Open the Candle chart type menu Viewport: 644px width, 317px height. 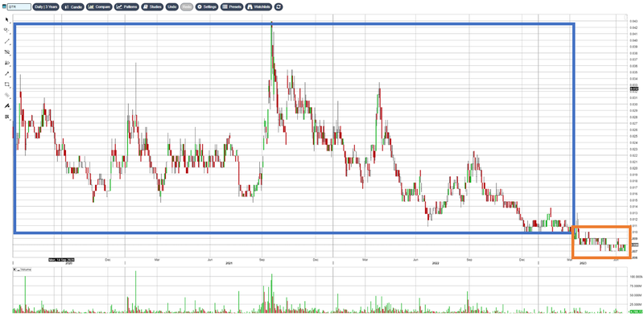pyautogui.click(x=72, y=7)
